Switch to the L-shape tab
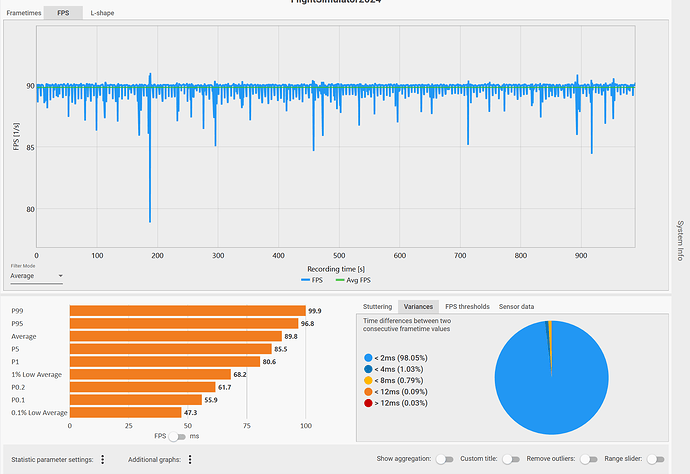The width and height of the screenshot is (690, 474). [x=102, y=13]
